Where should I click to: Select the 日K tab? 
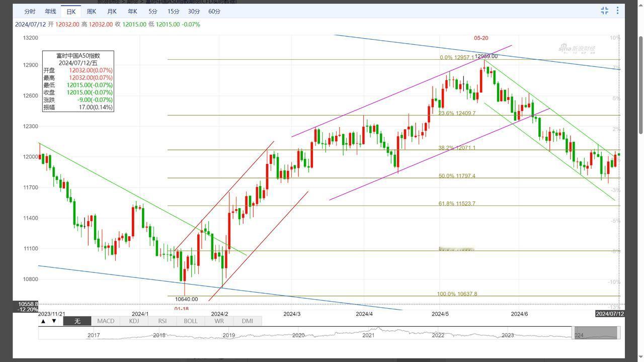click(x=71, y=11)
